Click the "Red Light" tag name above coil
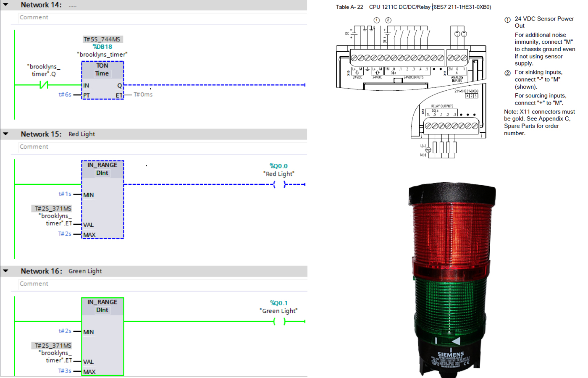The height and width of the screenshot is (378, 588). (279, 174)
